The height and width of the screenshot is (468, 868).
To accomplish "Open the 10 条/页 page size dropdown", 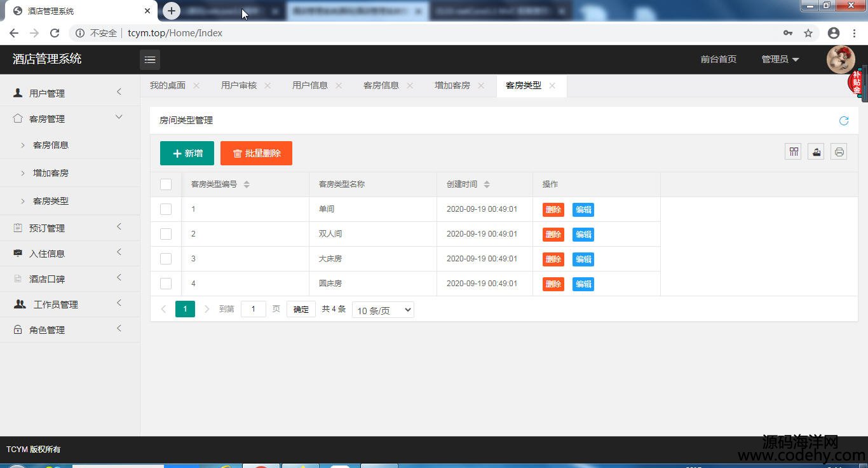I will point(383,310).
